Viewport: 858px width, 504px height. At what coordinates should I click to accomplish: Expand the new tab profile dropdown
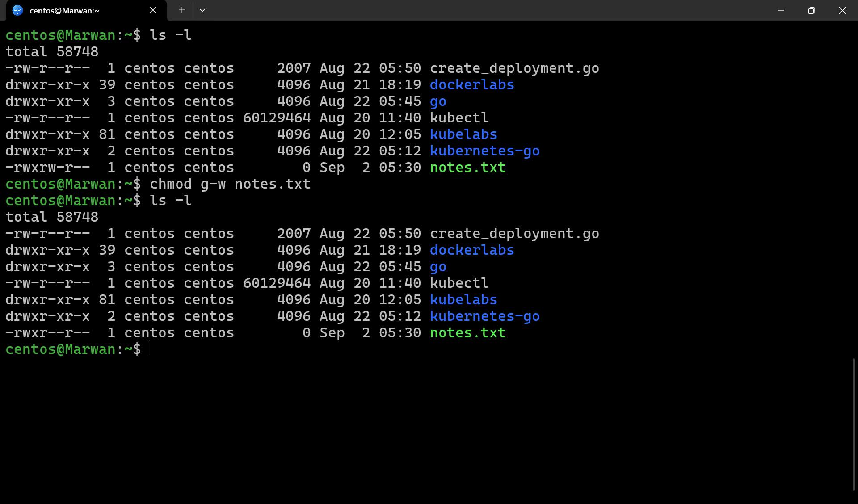[202, 10]
